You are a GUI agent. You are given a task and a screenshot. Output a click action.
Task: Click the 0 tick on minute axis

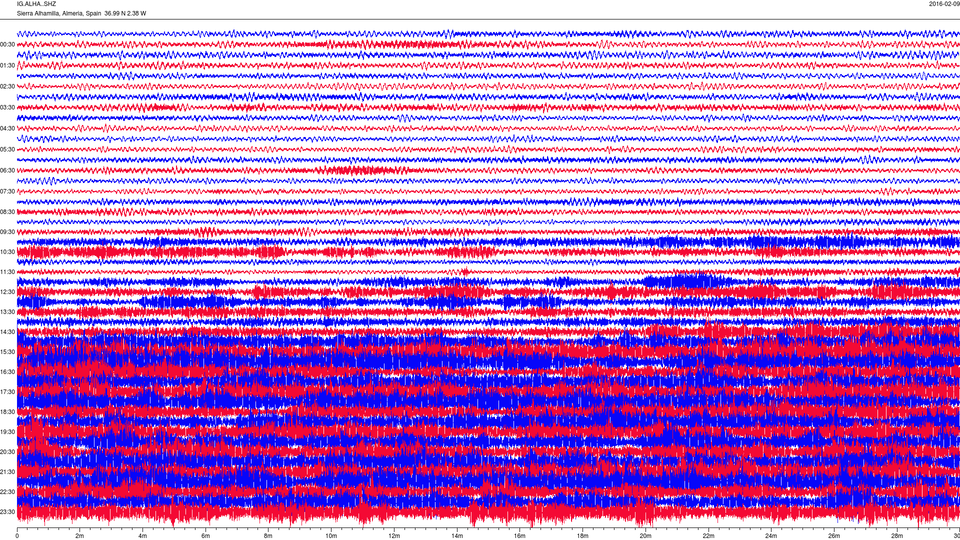pos(17,536)
